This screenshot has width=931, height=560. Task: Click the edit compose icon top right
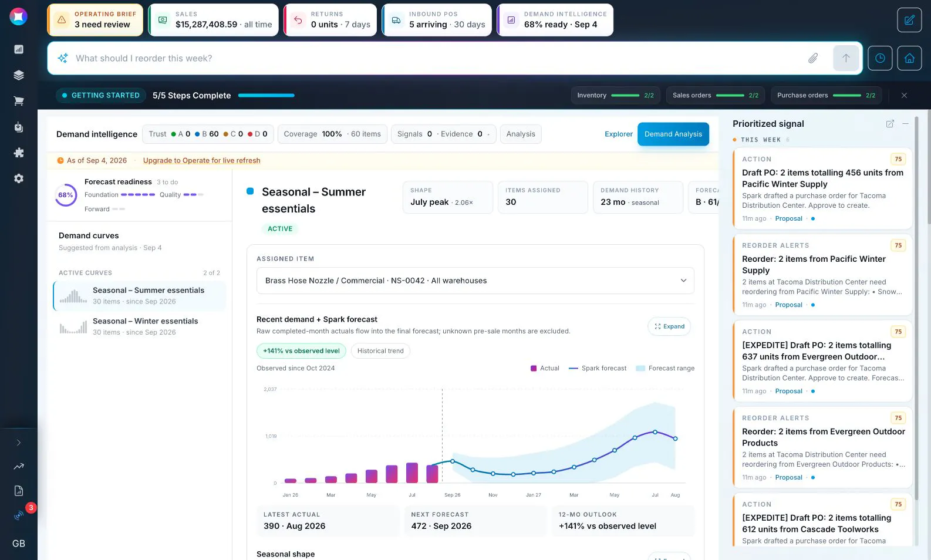click(x=909, y=20)
